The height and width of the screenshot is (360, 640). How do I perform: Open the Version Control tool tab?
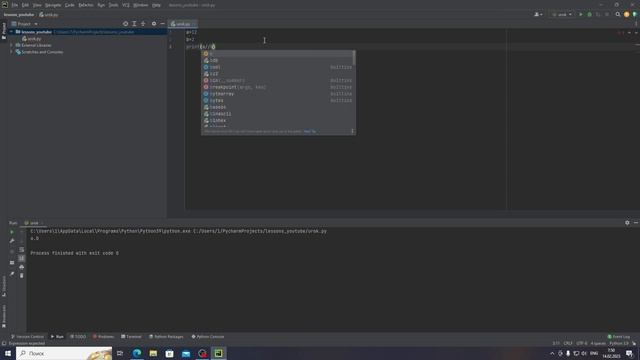pos(27,337)
